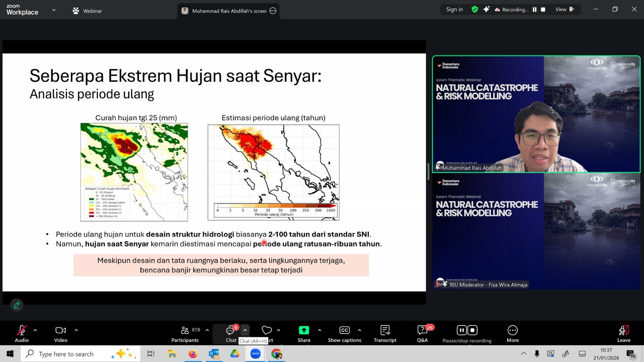644x362 pixels.
Task: Click the Sign in button
Action: click(x=454, y=9)
